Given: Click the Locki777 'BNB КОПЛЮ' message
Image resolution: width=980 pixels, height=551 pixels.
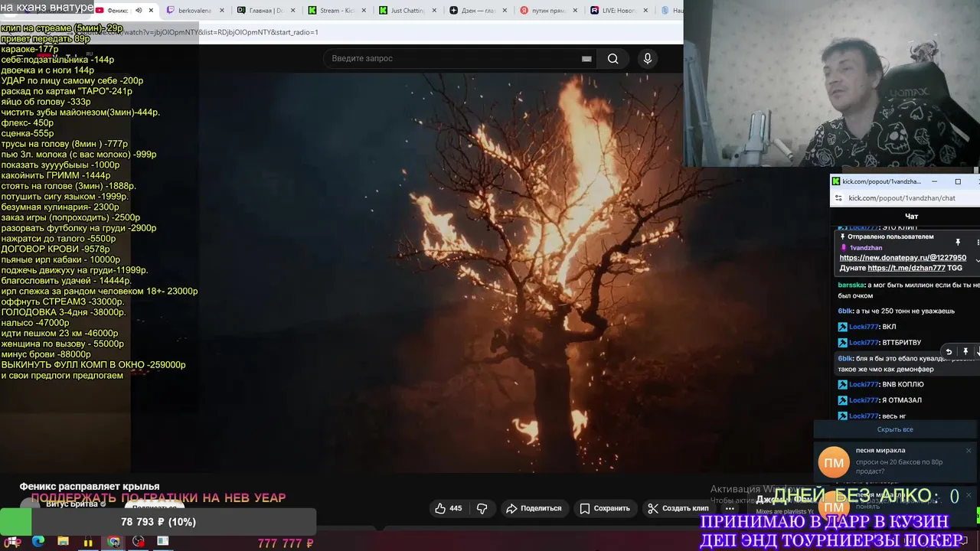Looking at the screenshot, I should pos(881,384).
